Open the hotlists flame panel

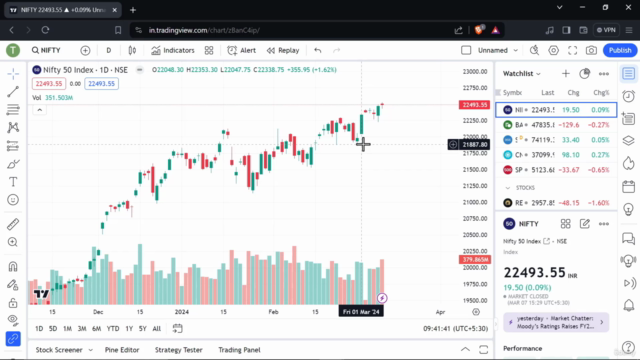coord(629,163)
